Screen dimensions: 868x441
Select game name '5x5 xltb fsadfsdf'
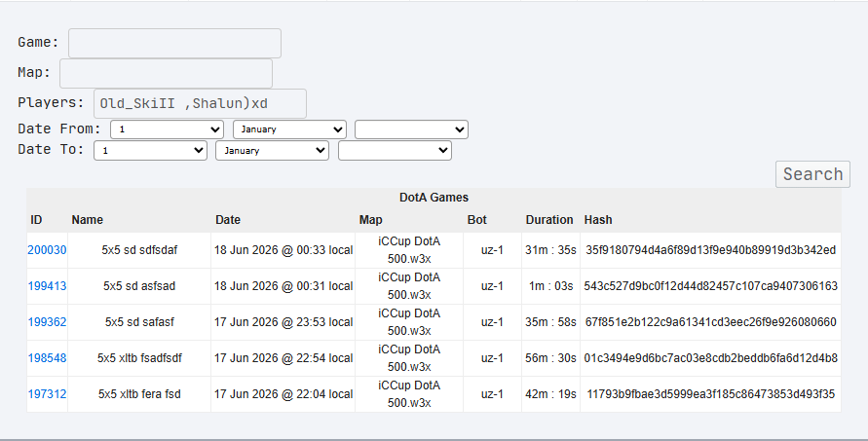click(139, 358)
